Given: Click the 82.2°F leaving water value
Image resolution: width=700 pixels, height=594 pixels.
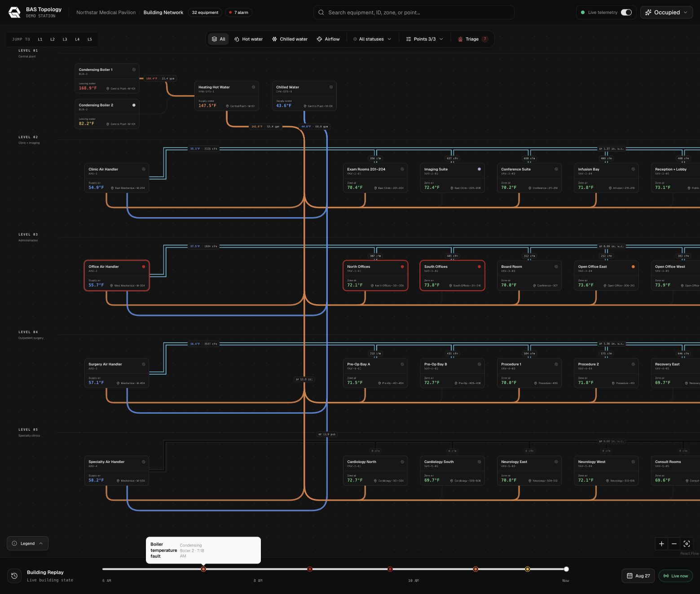Looking at the screenshot, I should (x=87, y=123).
